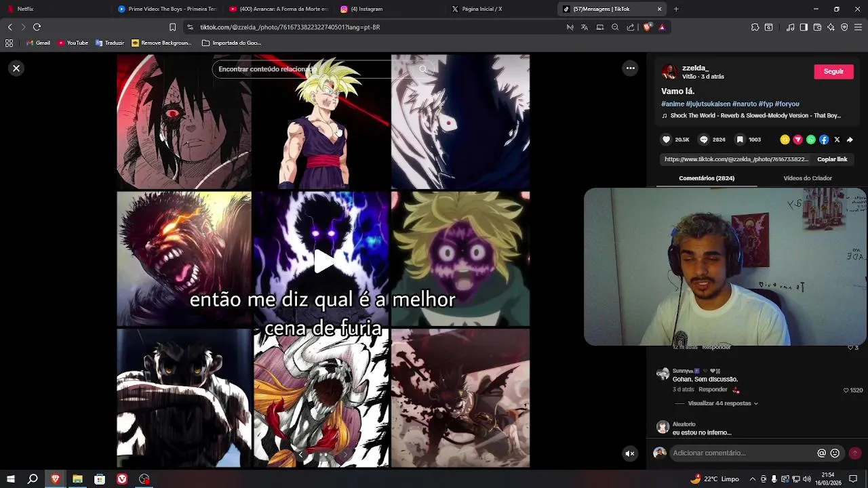This screenshot has height=488, width=868.
Task: Open a new browser tab with plus
Action: (x=676, y=9)
